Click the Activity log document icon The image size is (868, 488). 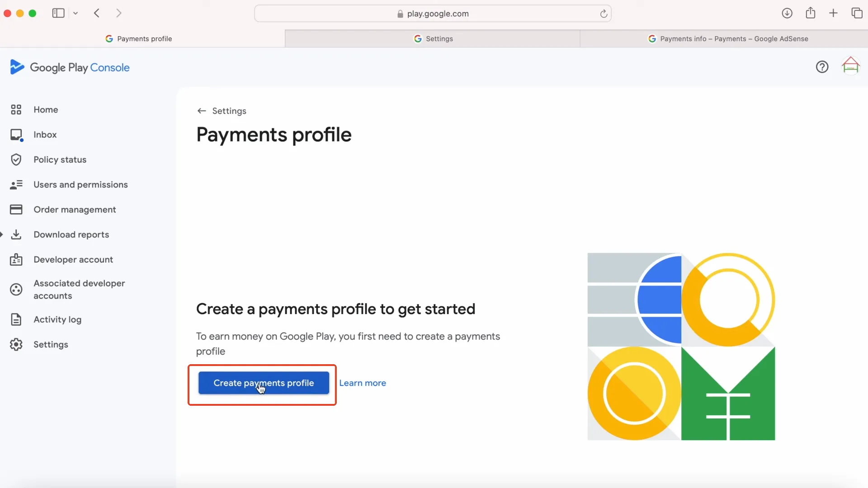[x=16, y=319]
